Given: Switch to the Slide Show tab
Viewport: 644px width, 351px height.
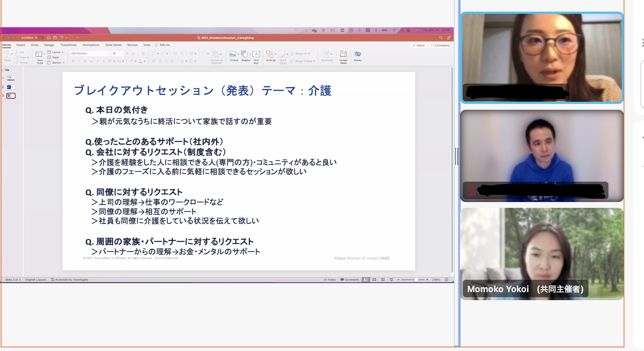Looking at the screenshot, I should coord(113,45).
